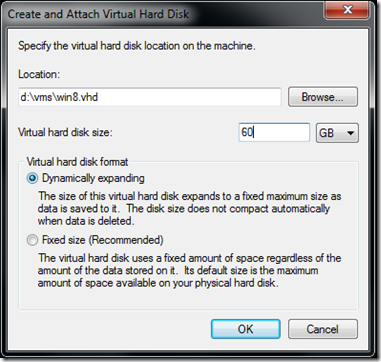Click the 'Fixed size (Recommended)' label text

click(103, 240)
